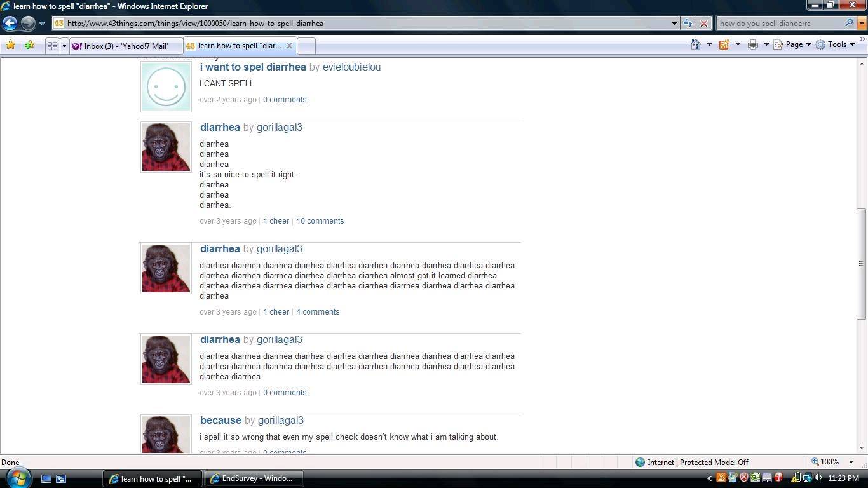Image resolution: width=868 pixels, height=488 pixels.
Task: Click the Refresh page icon
Action: 688,24
